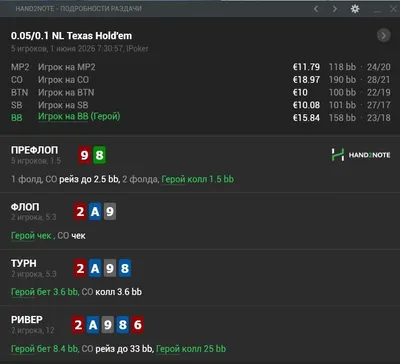Click the gray 9 card on the turn
This screenshot has width=400, height=364.
point(110,268)
